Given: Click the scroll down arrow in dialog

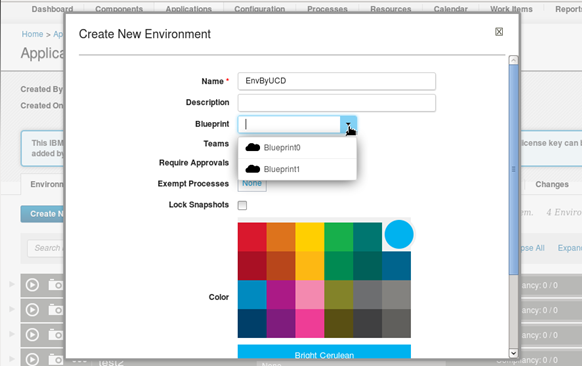Looking at the screenshot, I should click(x=513, y=353).
